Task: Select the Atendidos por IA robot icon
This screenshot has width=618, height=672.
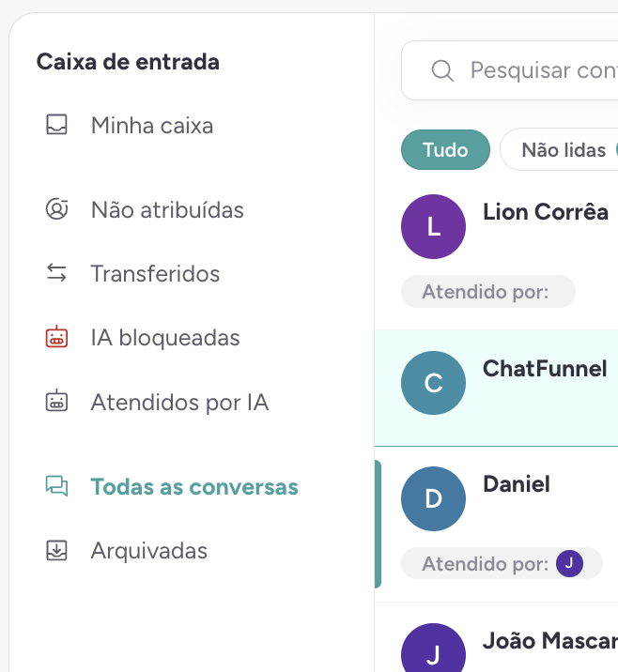Action: coord(56,401)
